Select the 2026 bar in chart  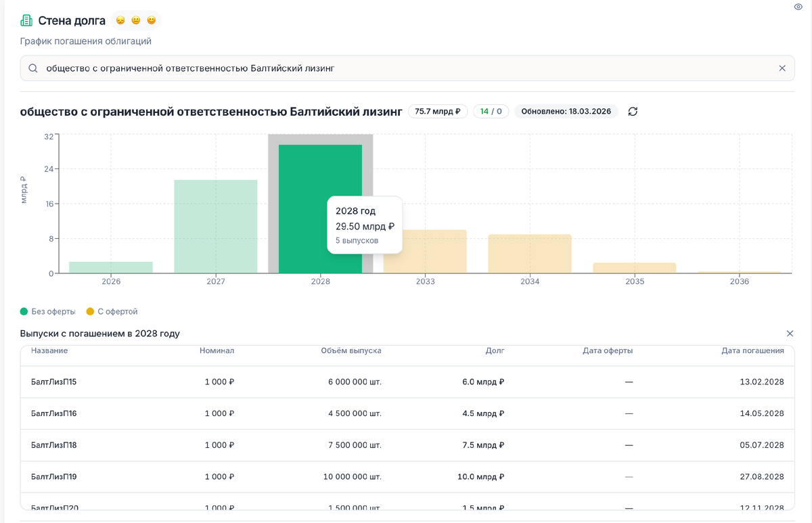111,267
